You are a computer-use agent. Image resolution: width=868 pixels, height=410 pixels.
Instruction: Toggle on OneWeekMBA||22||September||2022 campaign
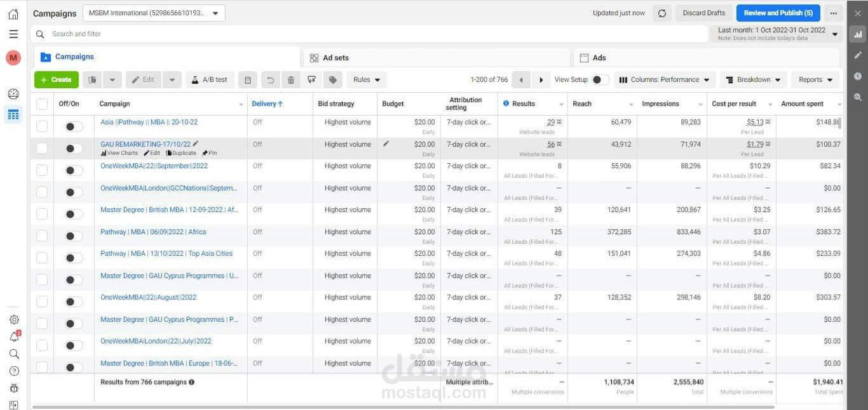[74, 171]
